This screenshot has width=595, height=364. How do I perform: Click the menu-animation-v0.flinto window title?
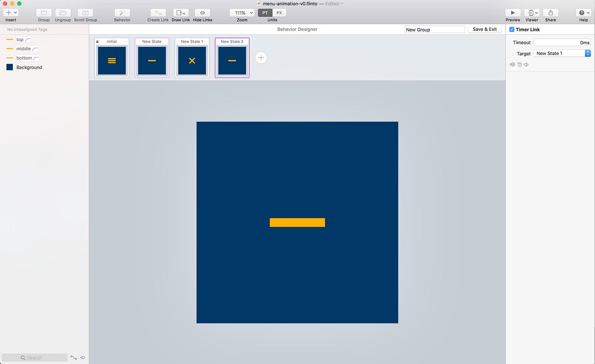(x=290, y=4)
